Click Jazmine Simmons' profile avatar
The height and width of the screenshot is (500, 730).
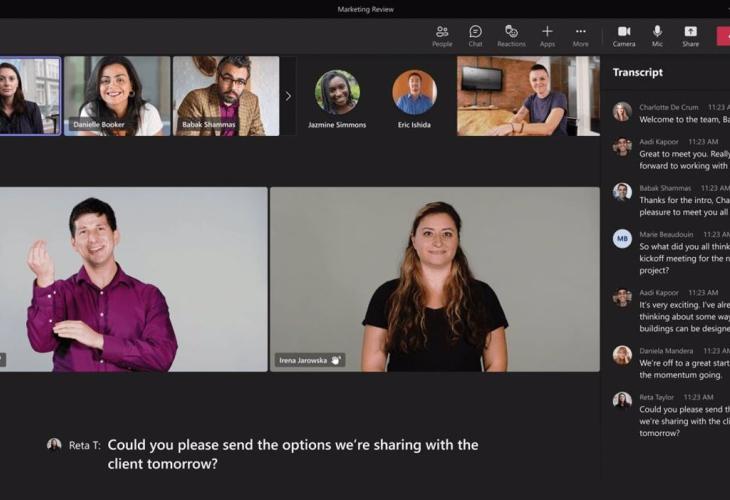[337, 92]
